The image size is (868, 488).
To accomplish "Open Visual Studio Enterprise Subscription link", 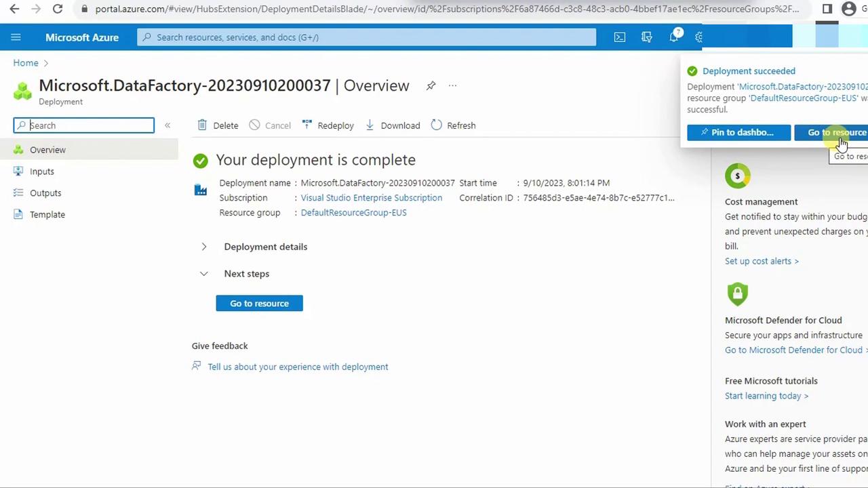I will coord(372,198).
